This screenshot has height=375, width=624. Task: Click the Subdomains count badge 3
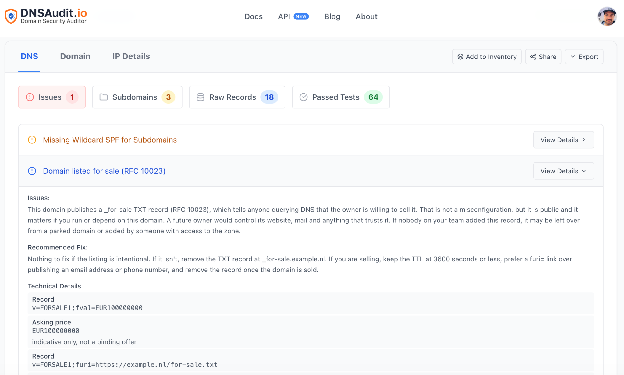click(x=168, y=97)
